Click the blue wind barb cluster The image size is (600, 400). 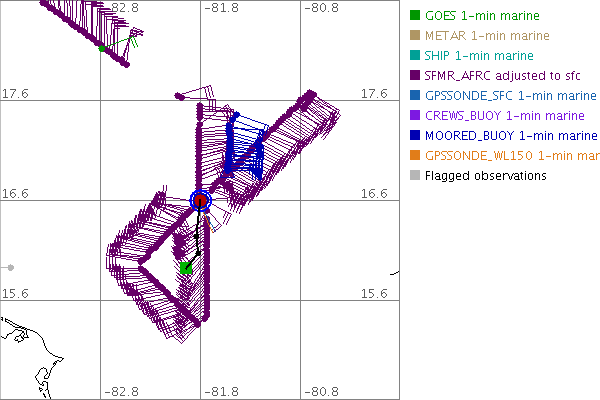(x=240, y=150)
